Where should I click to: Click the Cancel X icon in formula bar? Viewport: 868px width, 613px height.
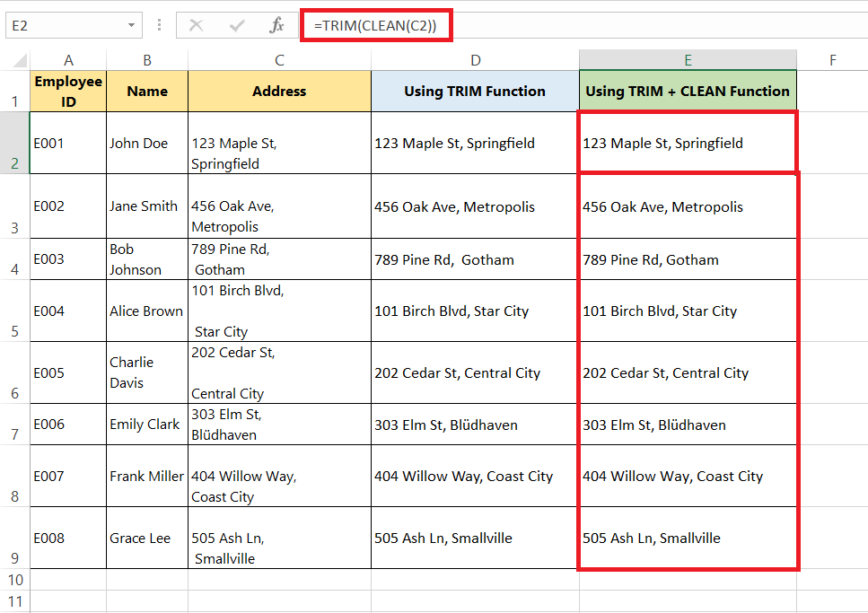pos(196,25)
